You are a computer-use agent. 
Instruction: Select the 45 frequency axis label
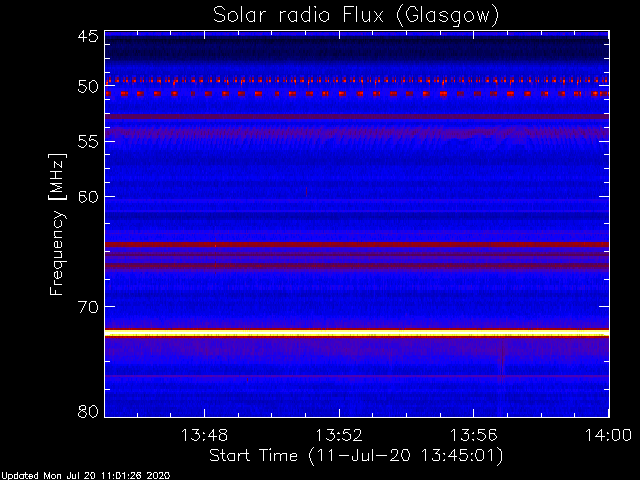[x=88, y=36]
